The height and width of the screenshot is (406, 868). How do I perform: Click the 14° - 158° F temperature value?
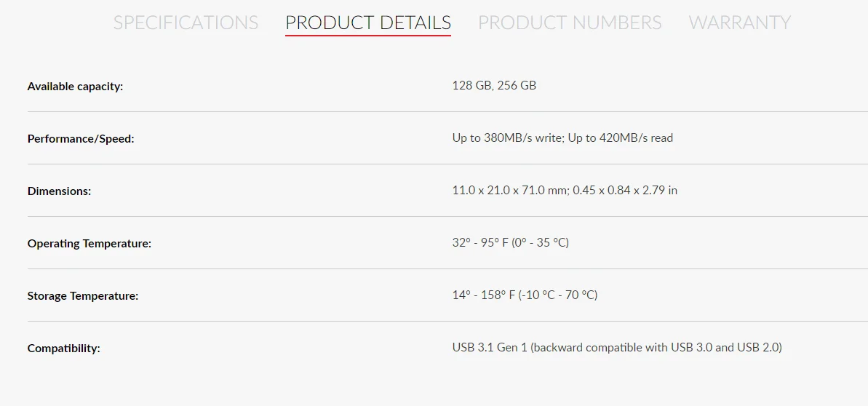484,295
